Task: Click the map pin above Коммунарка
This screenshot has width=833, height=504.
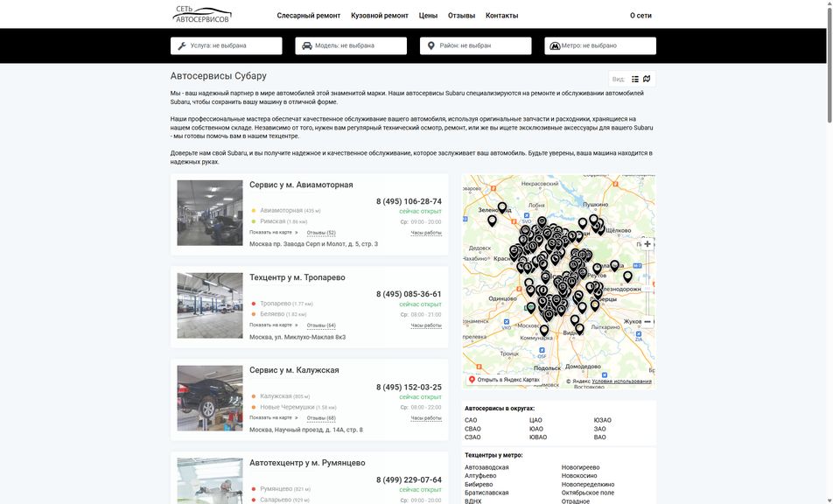Action: (x=544, y=331)
